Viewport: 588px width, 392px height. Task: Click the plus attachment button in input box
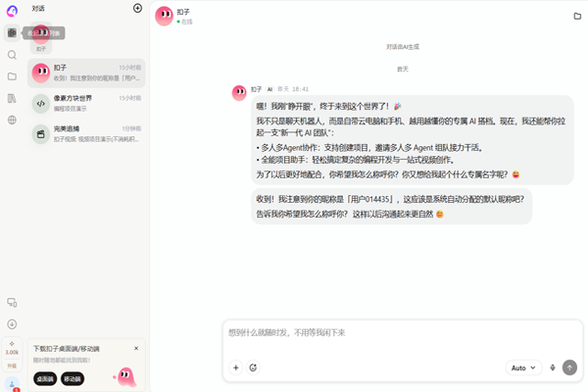pos(236,367)
